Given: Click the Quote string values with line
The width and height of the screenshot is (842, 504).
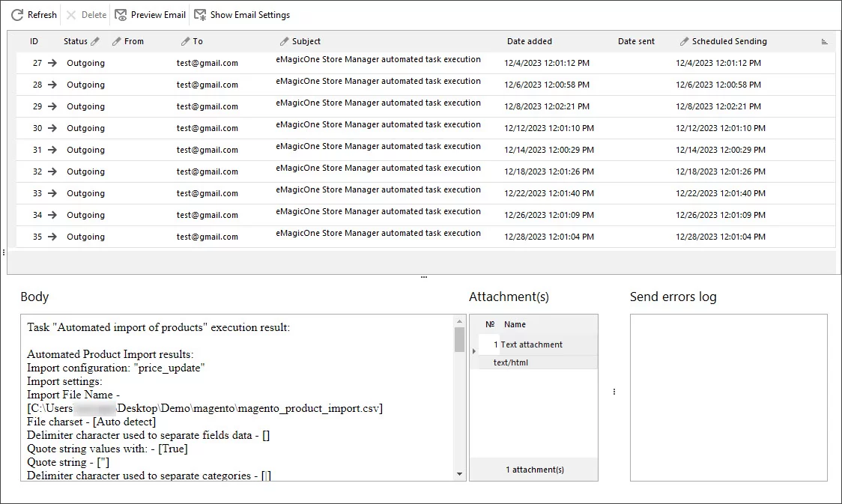Looking at the screenshot, I should coord(107,449).
